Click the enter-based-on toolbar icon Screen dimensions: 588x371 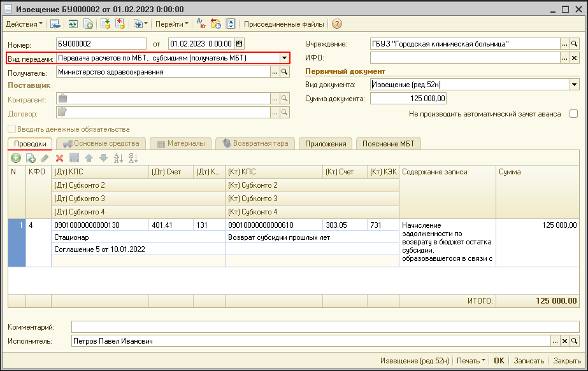coord(138,24)
